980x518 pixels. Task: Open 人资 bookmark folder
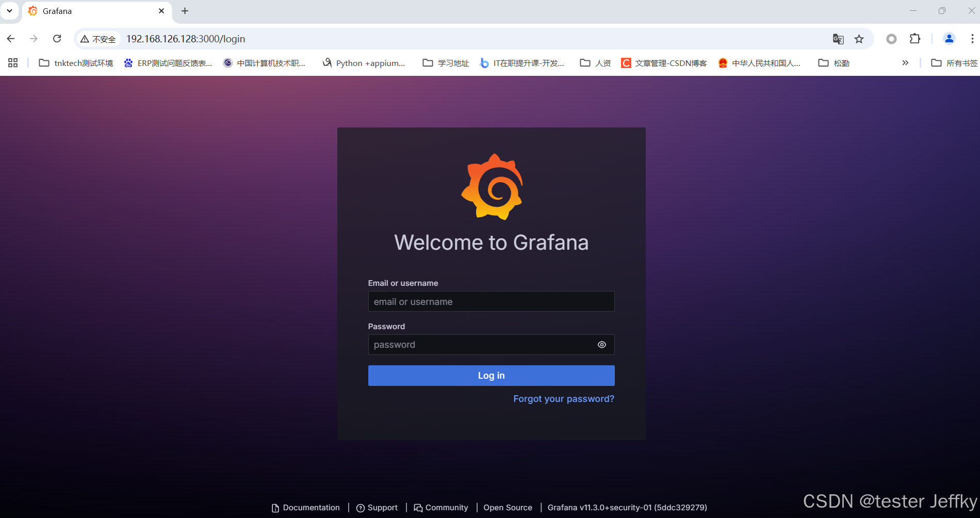point(595,63)
